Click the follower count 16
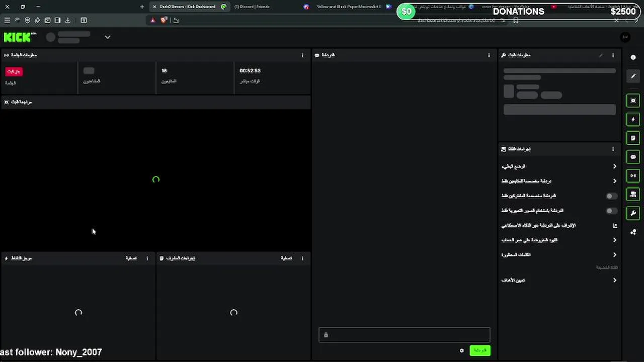 164,71
